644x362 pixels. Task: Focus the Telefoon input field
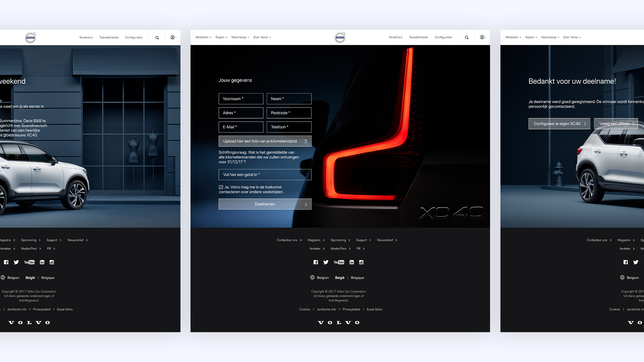[x=289, y=127]
